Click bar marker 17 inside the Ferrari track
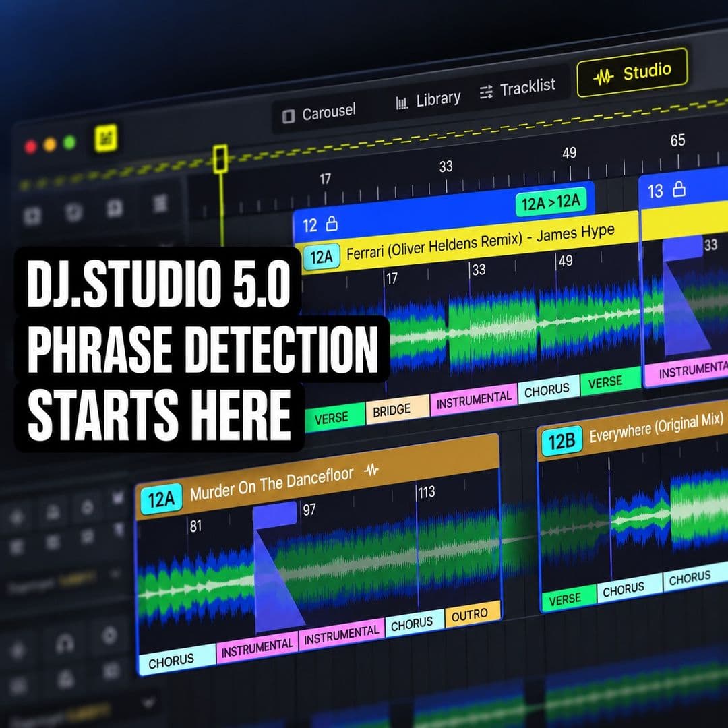Image resolution: width=728 pixels, height=728 pixels. point(392,278)
